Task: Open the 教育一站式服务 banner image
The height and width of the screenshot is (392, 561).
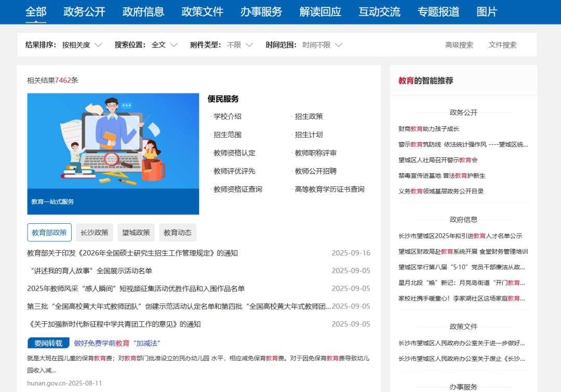Action: (x=113, y=154)
